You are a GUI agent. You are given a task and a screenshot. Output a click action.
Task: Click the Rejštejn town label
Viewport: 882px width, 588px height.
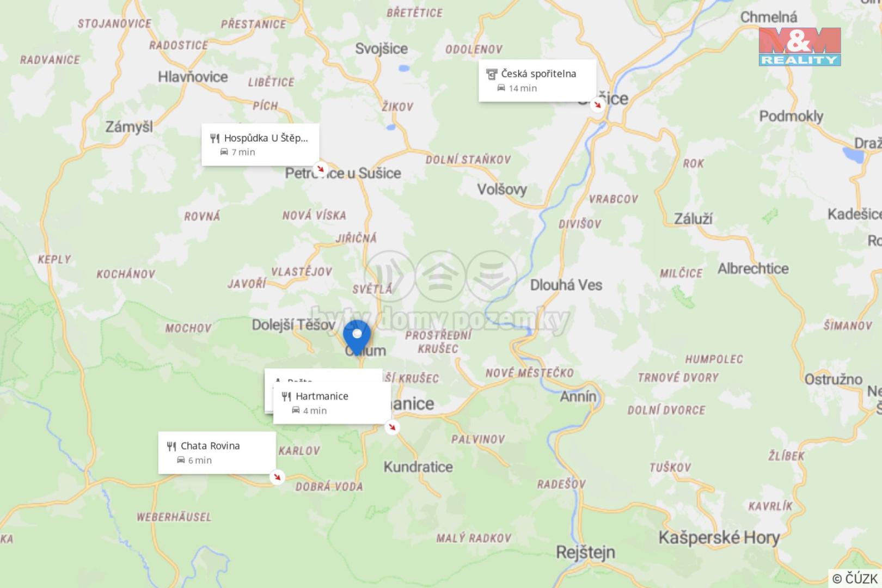pos(585,552)
